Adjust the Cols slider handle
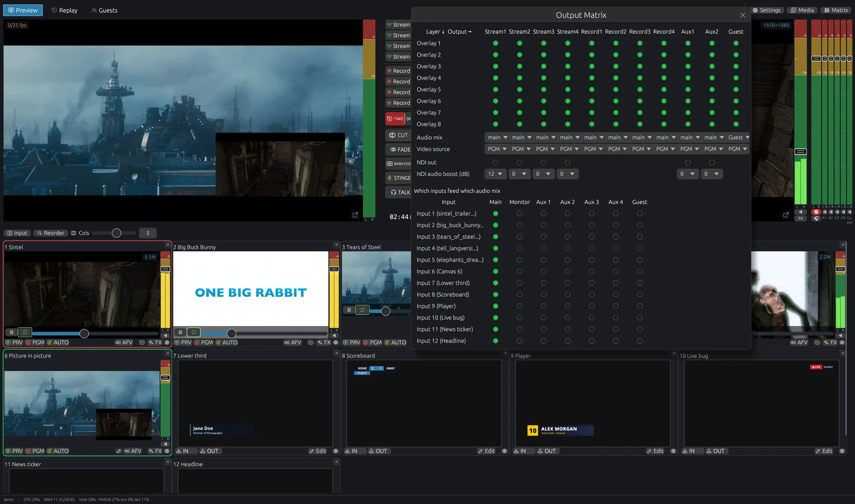 (x=116, y=233)
